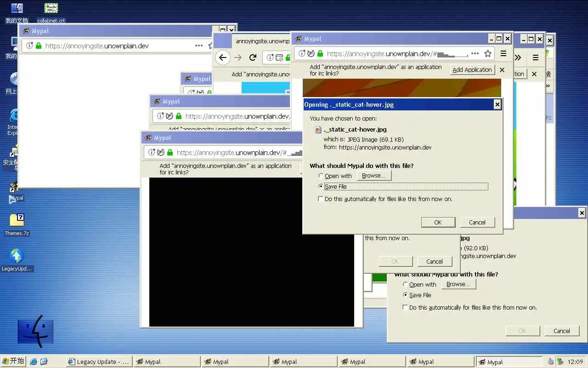Click shield icon in black-content Mypal window

point(161,152)
